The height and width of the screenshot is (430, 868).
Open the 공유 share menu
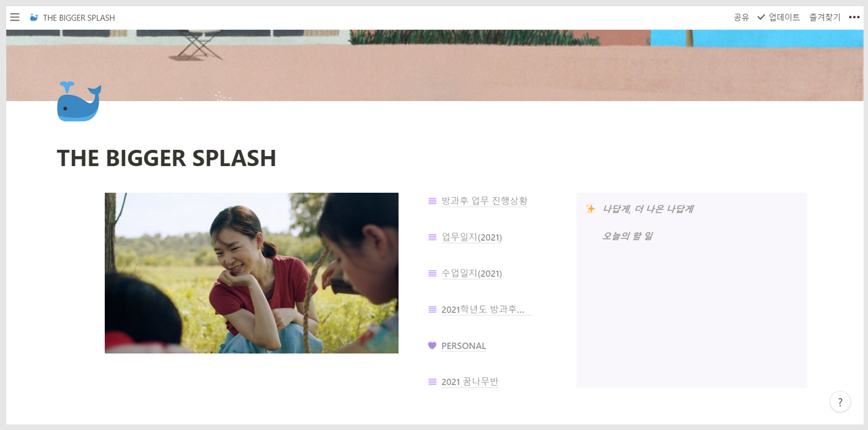pos(741,17)
